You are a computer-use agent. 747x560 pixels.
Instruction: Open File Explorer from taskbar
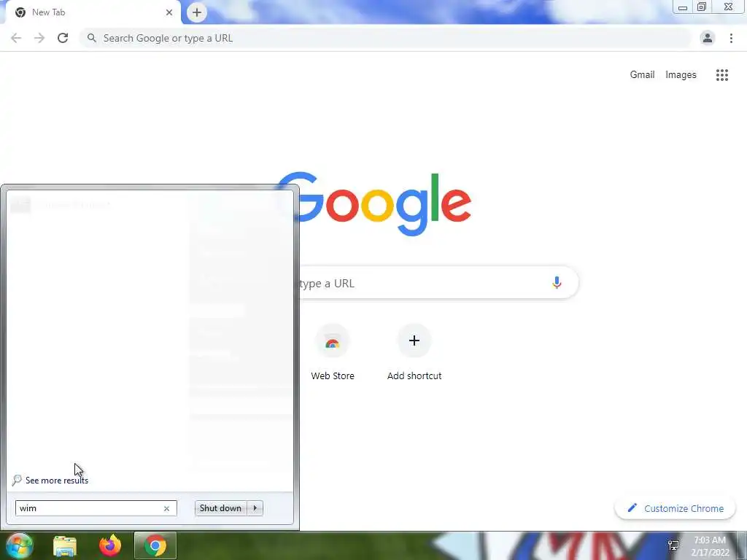point(65,545)
